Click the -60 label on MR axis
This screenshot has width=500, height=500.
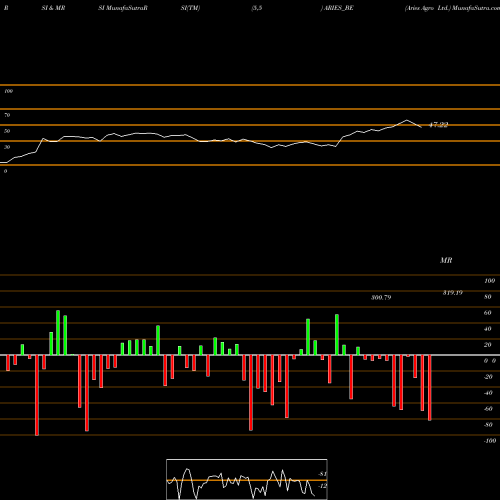pos(488,409)
